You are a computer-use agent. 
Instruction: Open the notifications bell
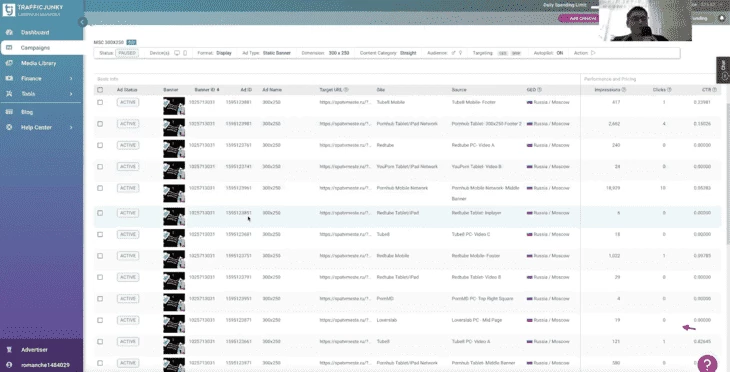click(722, 19)
